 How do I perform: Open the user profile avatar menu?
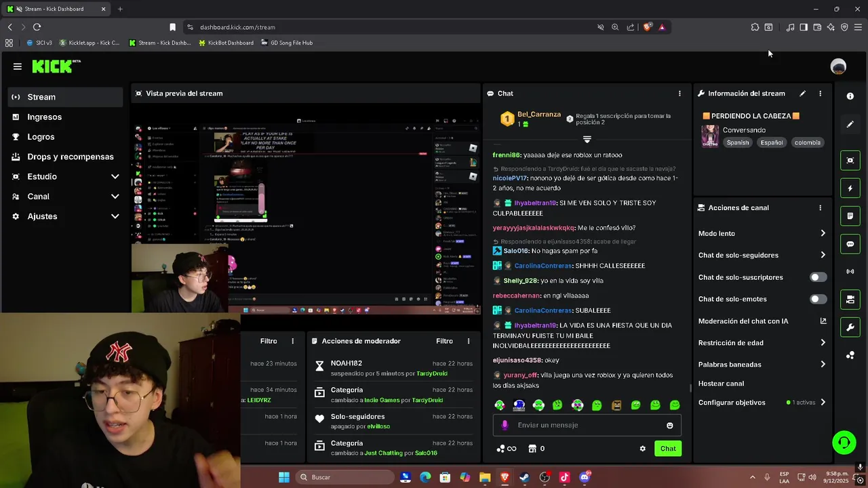[838, 66]
